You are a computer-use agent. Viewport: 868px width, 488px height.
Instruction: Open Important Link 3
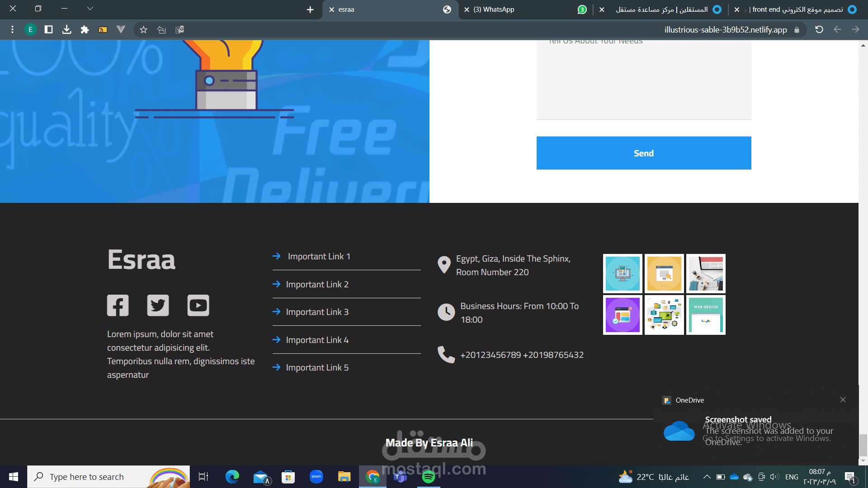(x=317, y=312)
